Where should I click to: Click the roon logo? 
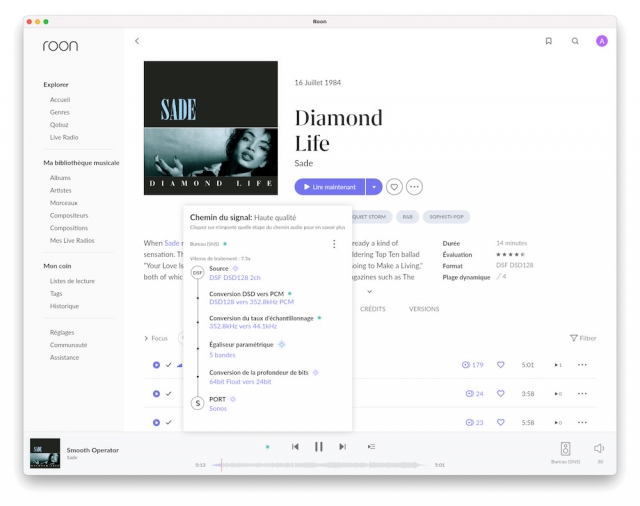pos(60,46)
